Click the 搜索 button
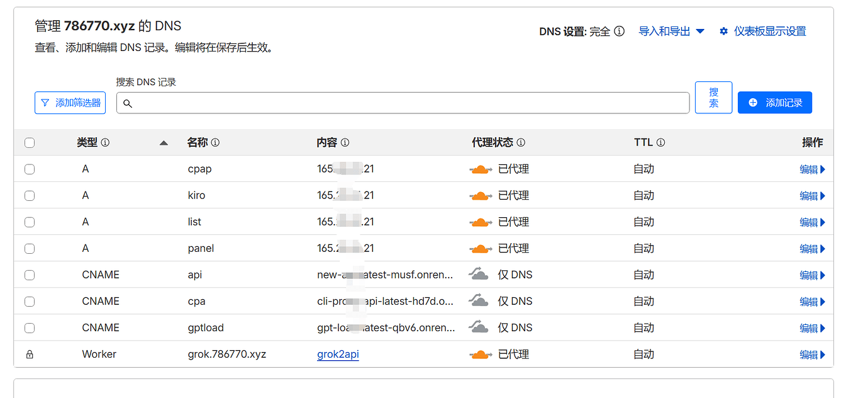The image size is (868, 398). (713, 98)
